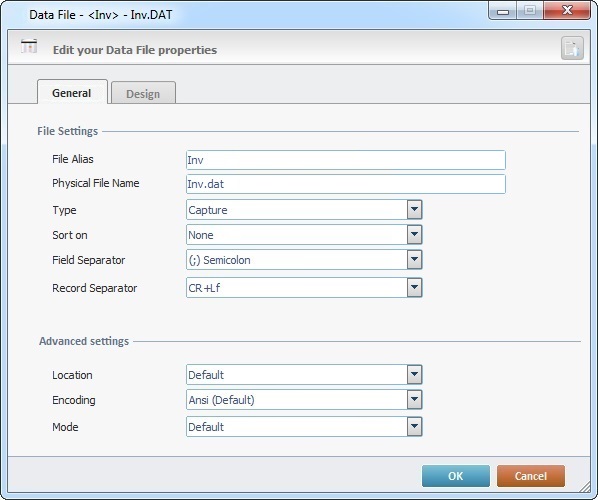Click the maximize window button

[x=530, y=11]
